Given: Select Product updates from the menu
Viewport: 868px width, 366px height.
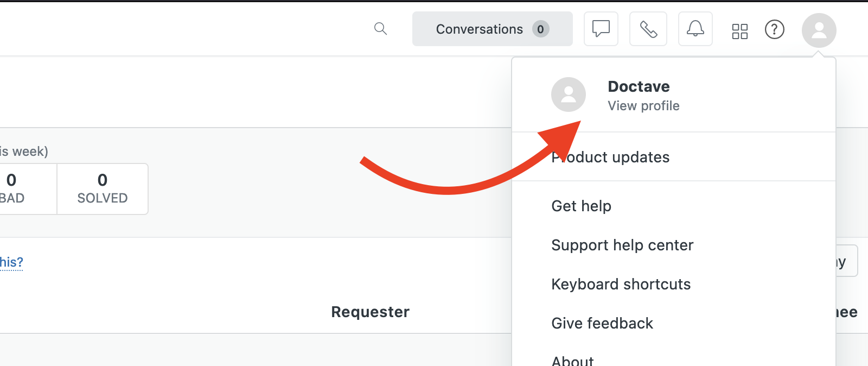Looking at the screenshot, I should pyautogui.click(x=610, y=157).
